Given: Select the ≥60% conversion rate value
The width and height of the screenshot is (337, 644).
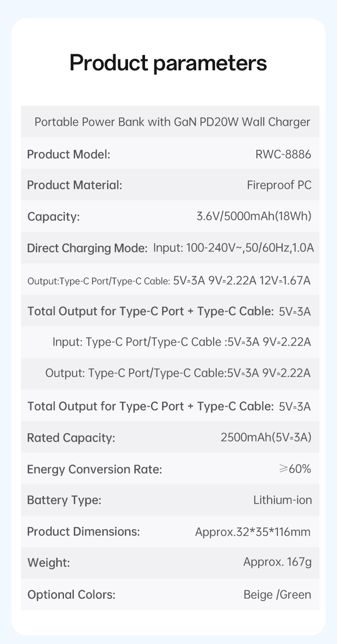Looking at the screenshot, I should [295, 469].
